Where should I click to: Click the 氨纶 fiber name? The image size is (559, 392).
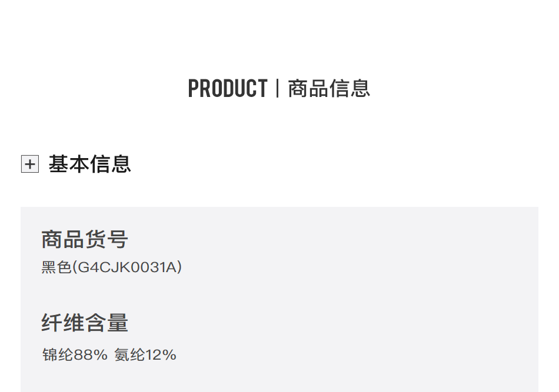[x=129, y=355]
